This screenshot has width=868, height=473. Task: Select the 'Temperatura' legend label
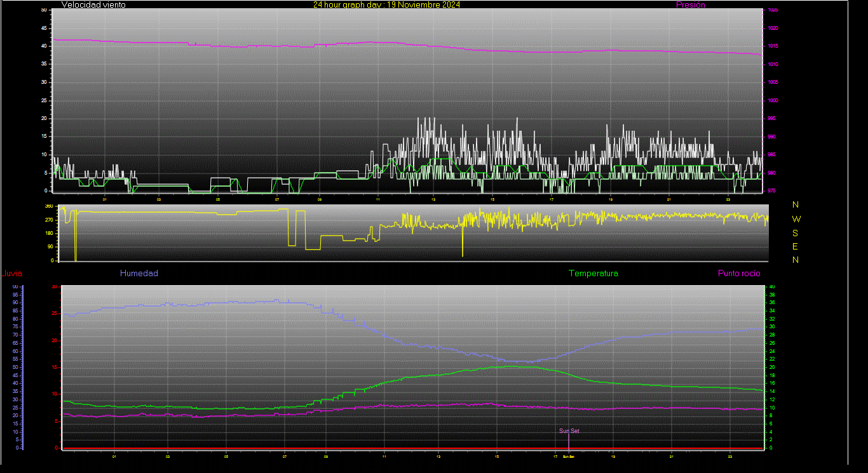click(593, 274)
